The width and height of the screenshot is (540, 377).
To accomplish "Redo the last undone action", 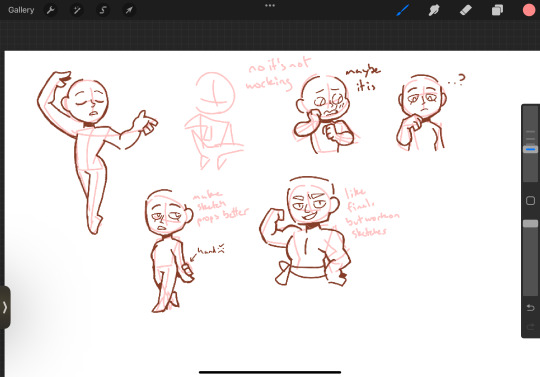I will coord(530,326).
